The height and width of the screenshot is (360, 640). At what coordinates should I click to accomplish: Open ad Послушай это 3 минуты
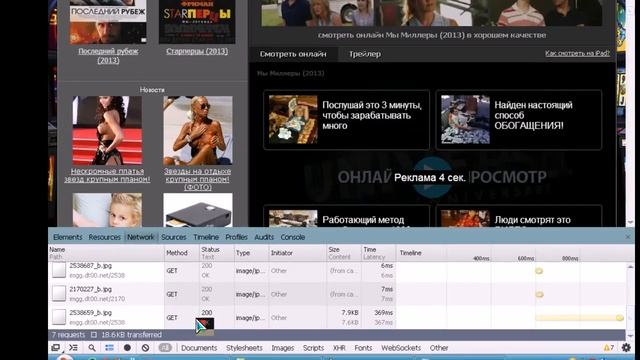point(347,120)
